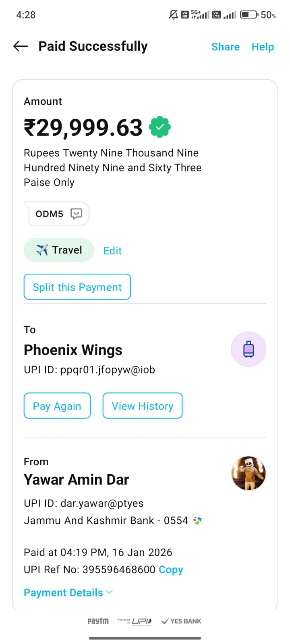This screenshot has height=644, width=290.
Task: Tap the Yes Bank logo in footer
Action: 181,621
